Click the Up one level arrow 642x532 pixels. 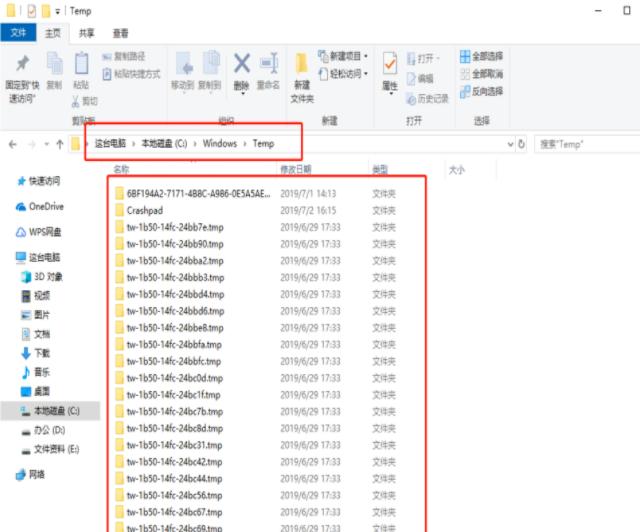60,144
